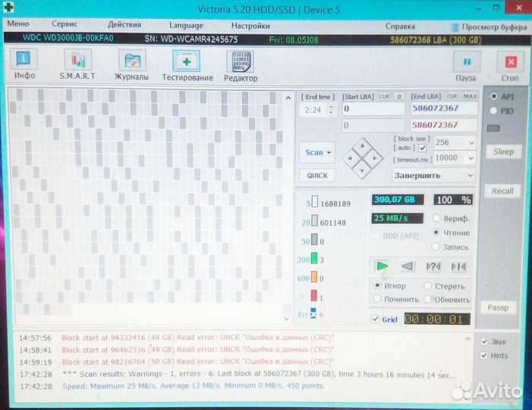This screenshot has width=532, height=410.
Task: Click the green play scan button
Action: coord(382,266)
